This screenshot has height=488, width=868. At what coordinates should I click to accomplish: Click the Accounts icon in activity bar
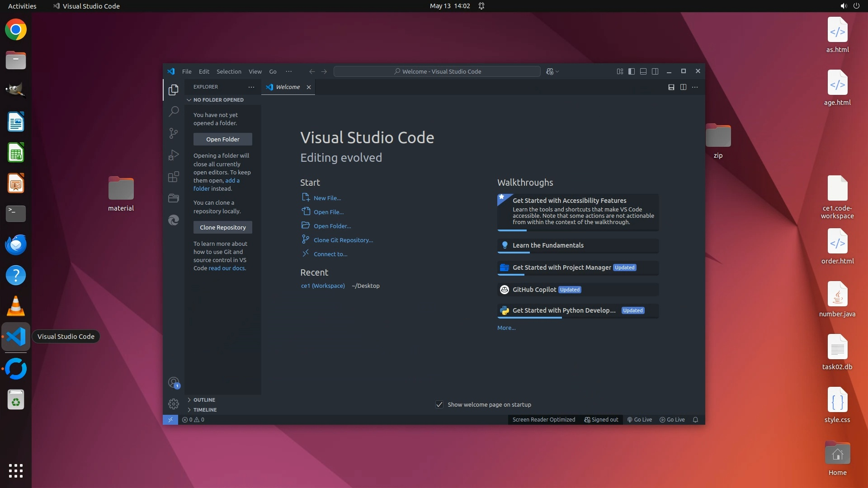174,383
